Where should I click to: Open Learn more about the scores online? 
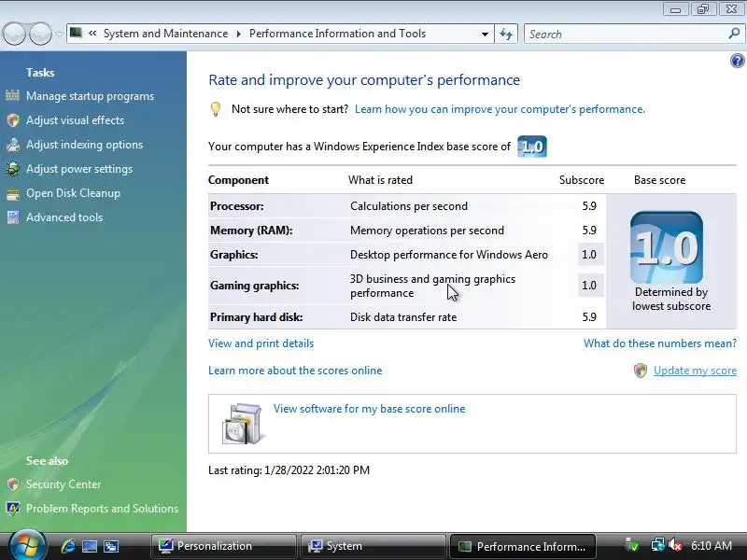[295, 371]
